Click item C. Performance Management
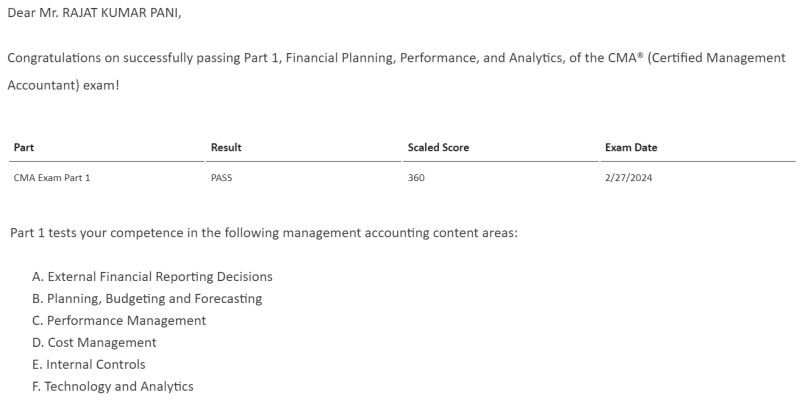Image resolution: width=800 pixels, height=403 pixels. 119,320
